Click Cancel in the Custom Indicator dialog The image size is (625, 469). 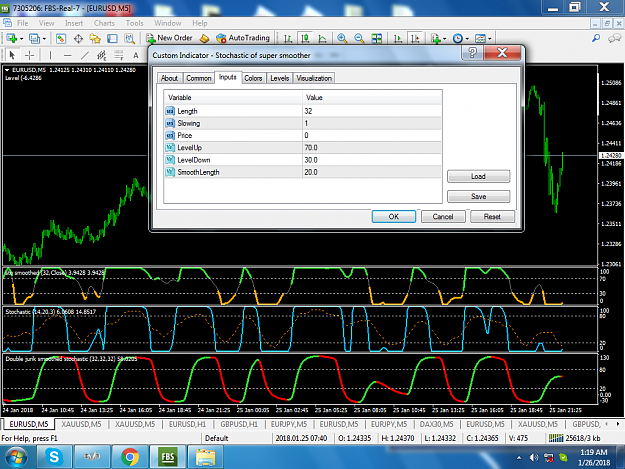click(443, 216)
